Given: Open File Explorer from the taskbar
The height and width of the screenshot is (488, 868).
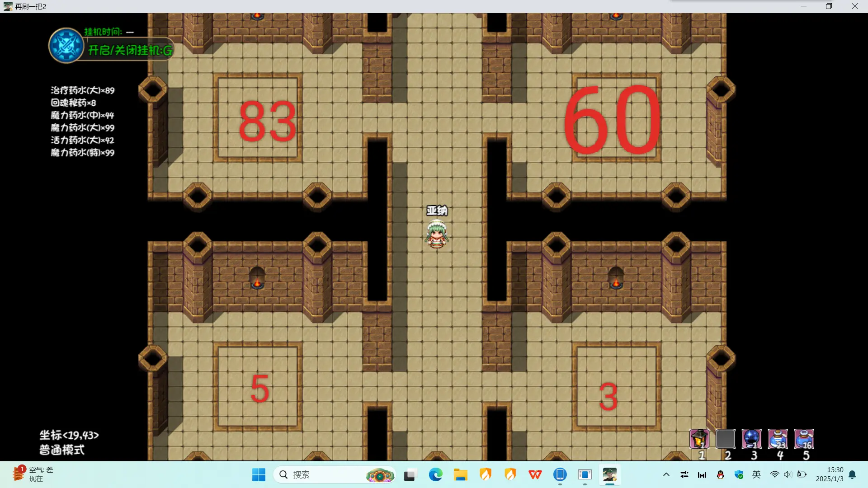Looking at the screenshot, I should tap(460, 474).
